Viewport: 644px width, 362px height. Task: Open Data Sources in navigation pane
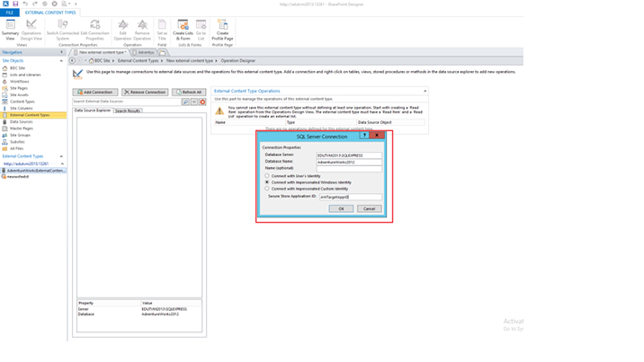coord(21,122)
